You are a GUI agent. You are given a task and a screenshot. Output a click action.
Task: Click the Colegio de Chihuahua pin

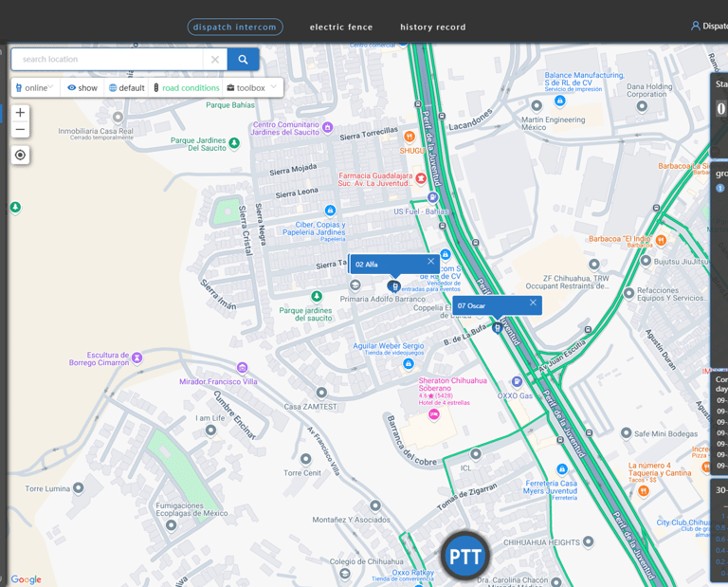[x=344, y=574]
